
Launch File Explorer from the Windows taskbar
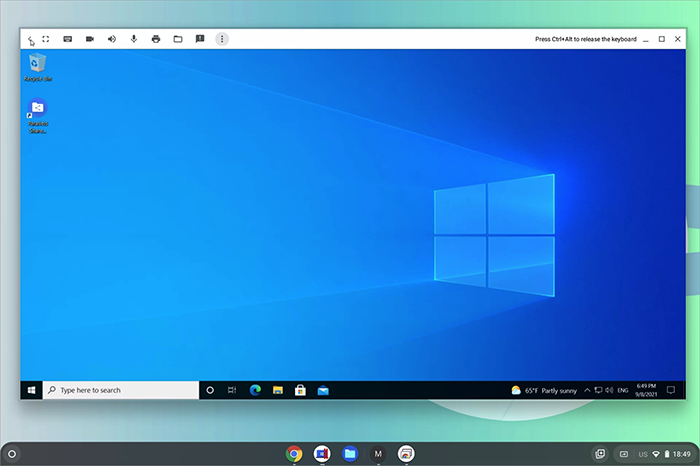(277, 389)
